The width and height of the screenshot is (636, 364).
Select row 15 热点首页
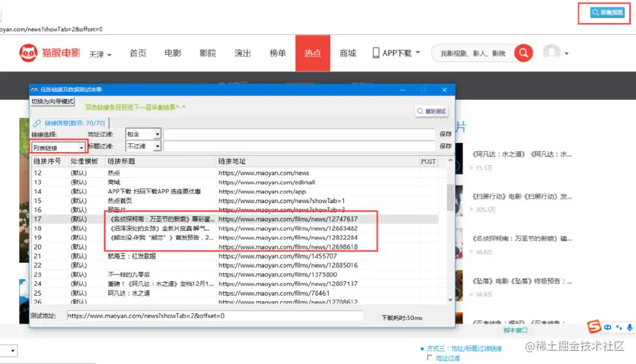pos(235,201)
